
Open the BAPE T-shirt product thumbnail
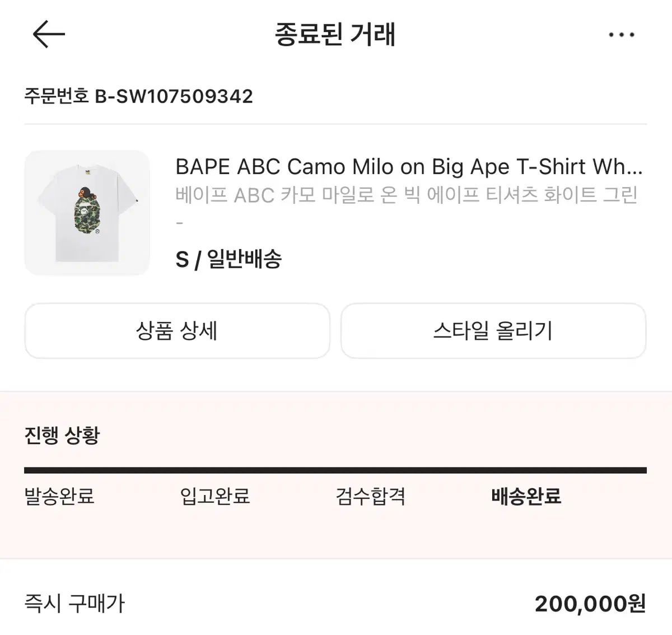[87, 213]
